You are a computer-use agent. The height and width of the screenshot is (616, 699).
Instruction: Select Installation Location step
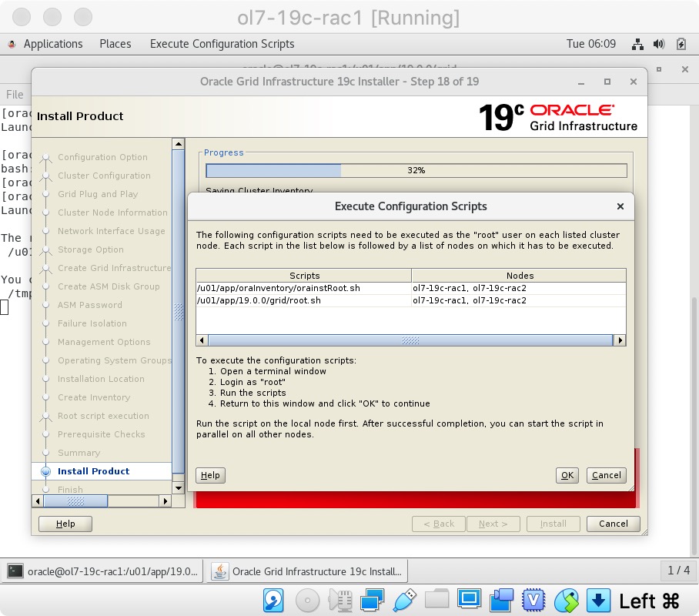[x=101, y=379]
